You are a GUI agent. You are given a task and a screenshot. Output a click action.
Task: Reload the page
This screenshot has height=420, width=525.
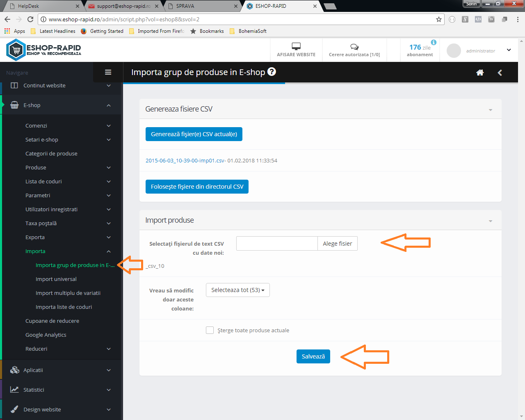pos(30,19)
